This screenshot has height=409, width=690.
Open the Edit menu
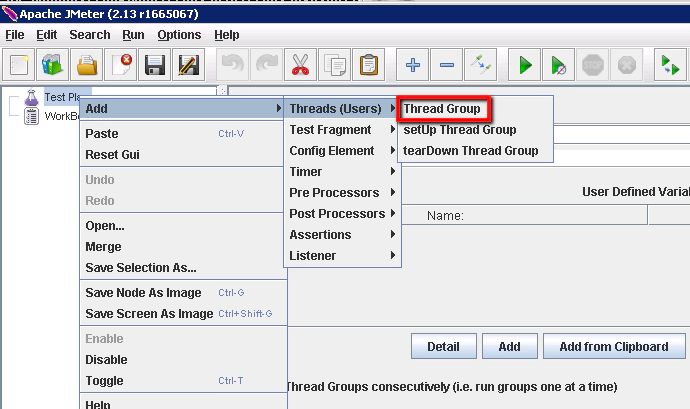point(47,35)
